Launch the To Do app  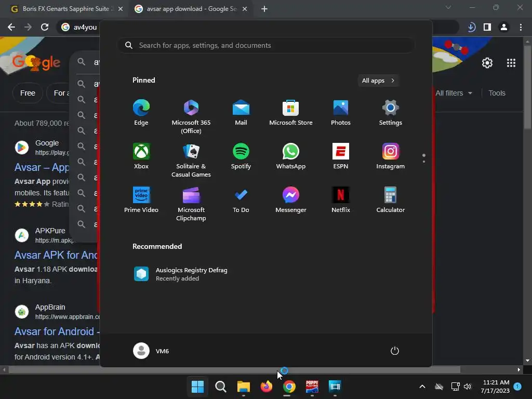click(241, 200)
